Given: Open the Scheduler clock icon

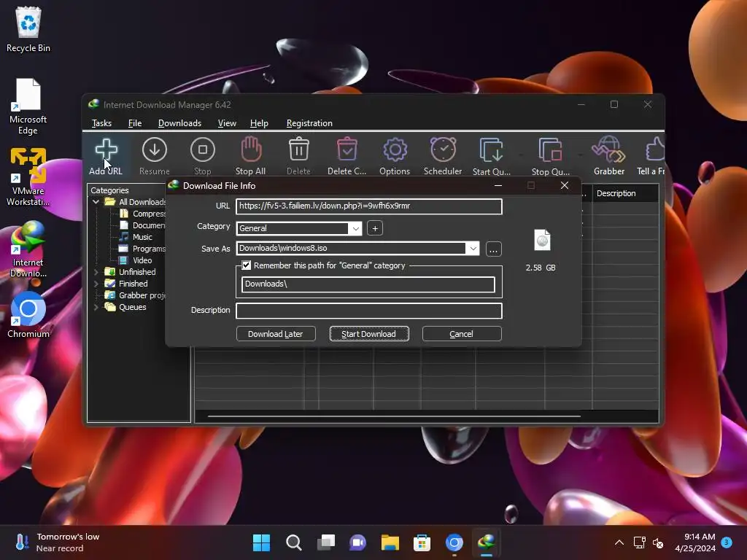Looking at the screenshot, I should click(x=443, y=151).
